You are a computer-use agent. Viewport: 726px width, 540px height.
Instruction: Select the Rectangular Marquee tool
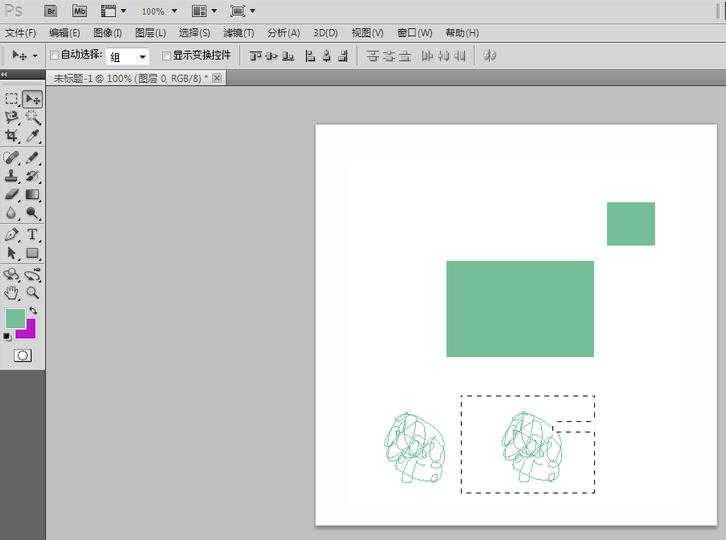(x=12, y=99)
